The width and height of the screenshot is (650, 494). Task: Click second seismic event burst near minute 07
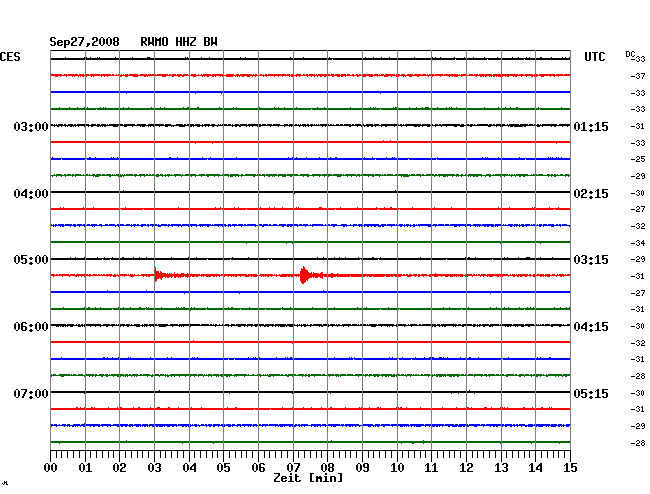304,275
